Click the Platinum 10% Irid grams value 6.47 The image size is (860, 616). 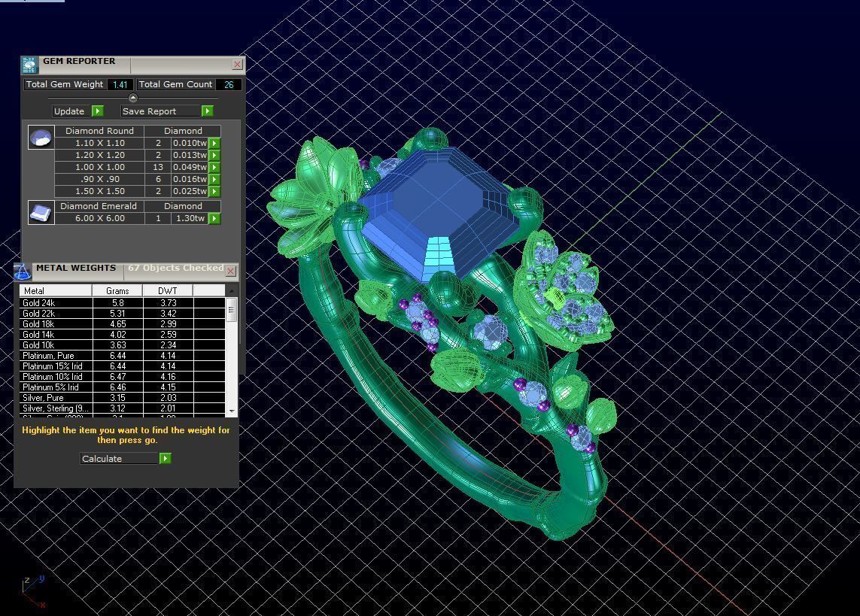point(118,377)
